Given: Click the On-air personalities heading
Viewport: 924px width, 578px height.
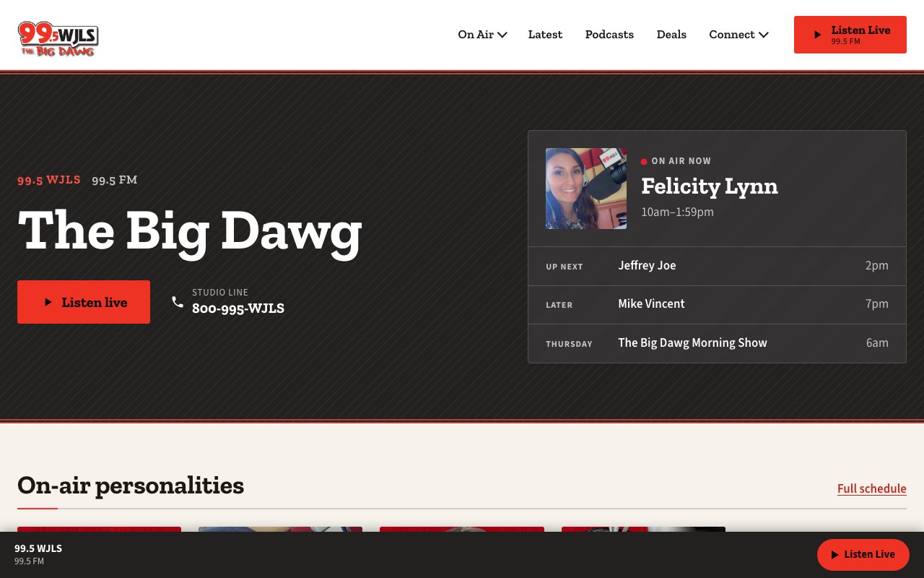Looking at the screenshot, I should point(131,486).
